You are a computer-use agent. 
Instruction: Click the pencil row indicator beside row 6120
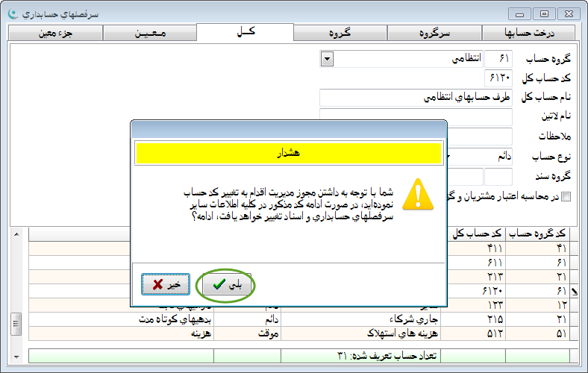click(575, 293)
